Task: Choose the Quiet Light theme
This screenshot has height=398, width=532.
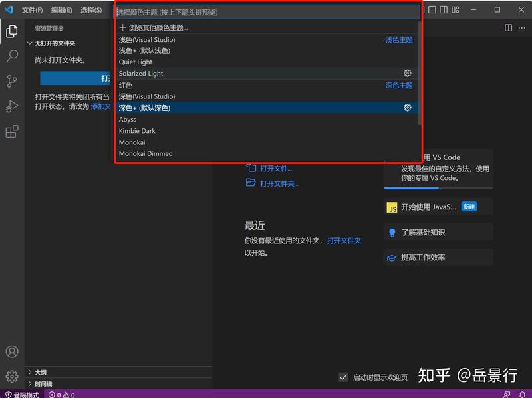Action: tap(267, 62)
